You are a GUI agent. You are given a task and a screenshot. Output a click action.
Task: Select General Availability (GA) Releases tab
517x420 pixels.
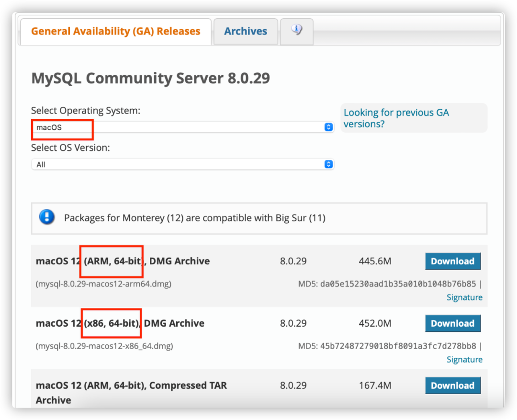point(116,31)
